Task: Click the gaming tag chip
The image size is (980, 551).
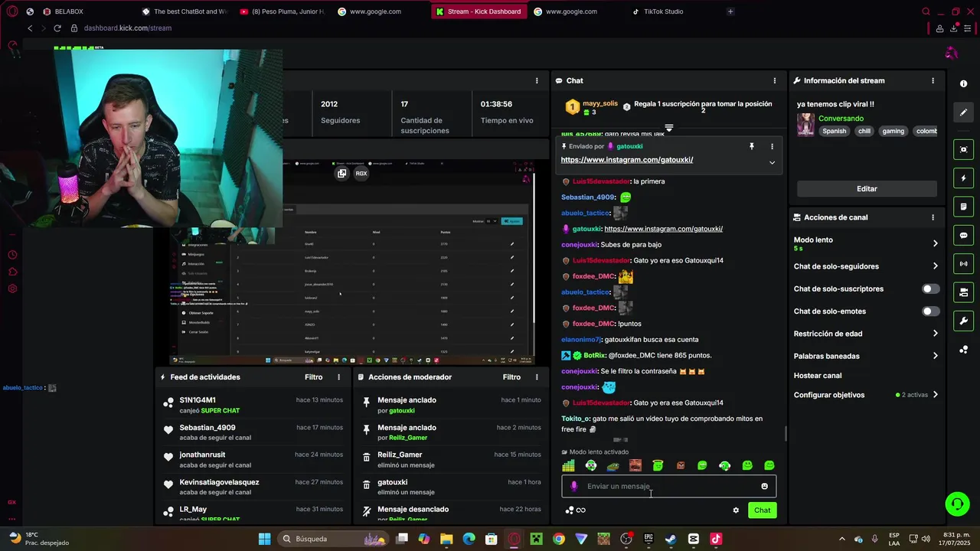Action: (x=893, y=131)
